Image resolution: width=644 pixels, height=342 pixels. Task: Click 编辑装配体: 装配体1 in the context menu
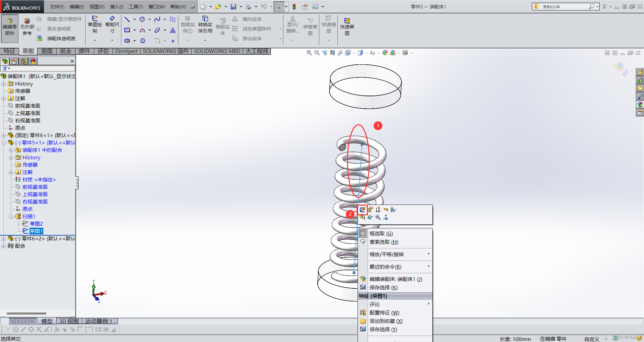tap(395, 279)
